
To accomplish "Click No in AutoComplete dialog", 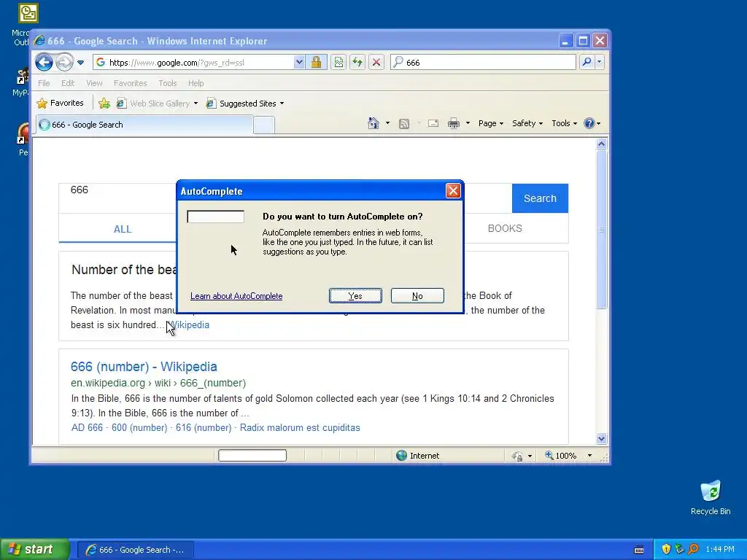I will point(417,296).
